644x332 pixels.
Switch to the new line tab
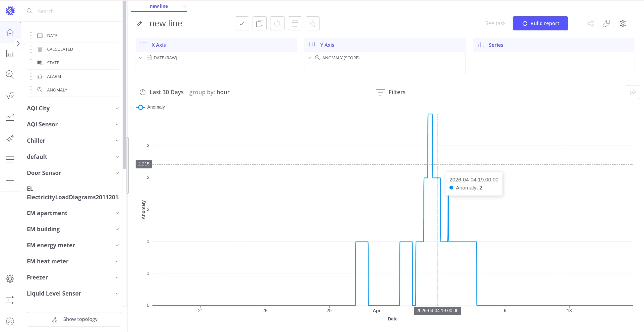159,6
